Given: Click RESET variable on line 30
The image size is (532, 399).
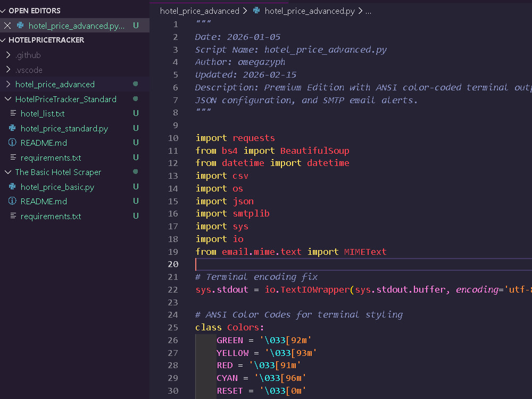Looking at the screenshot, I should pyautogui.click(x=230, y=390).
